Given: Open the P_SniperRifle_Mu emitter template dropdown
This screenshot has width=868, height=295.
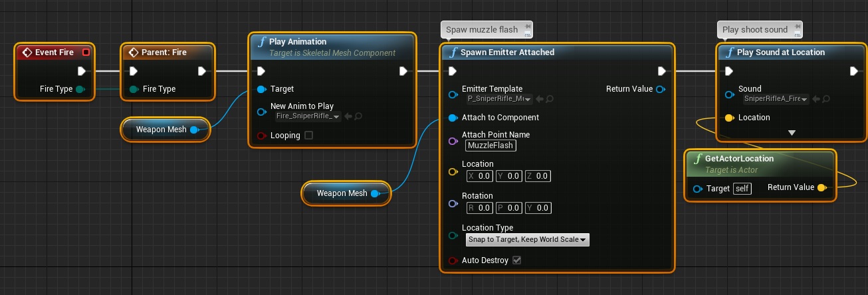Looking at the screenshot, I should pos(500,99).
